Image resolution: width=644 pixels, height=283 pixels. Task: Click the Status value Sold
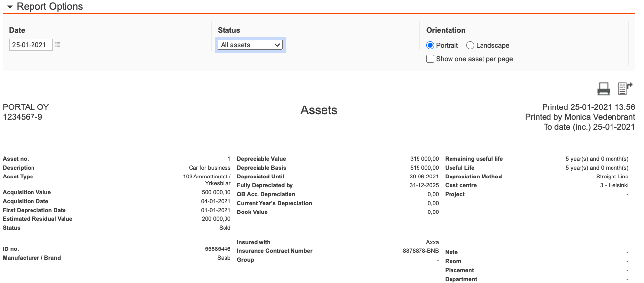pos(225,228)
